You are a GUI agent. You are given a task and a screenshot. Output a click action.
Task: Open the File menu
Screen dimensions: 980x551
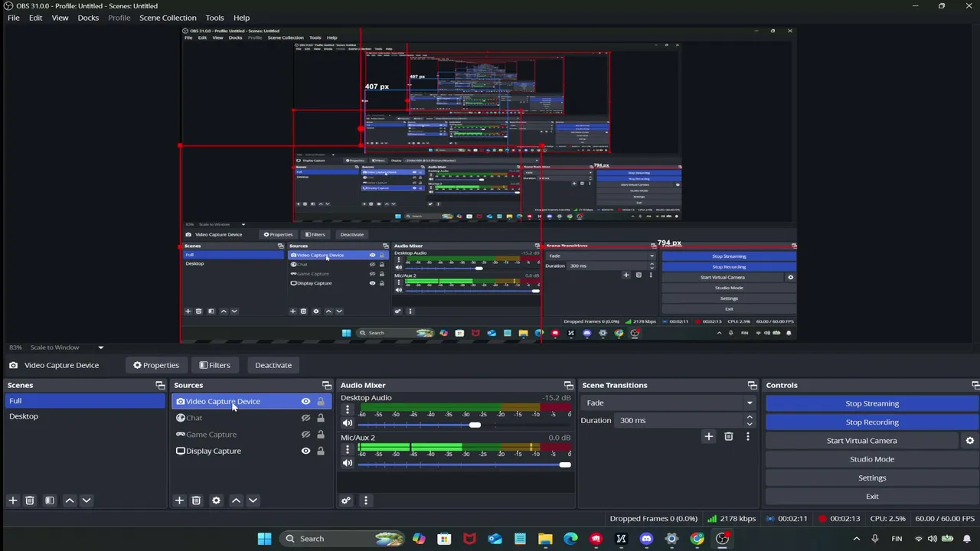[x=14, y=18]
